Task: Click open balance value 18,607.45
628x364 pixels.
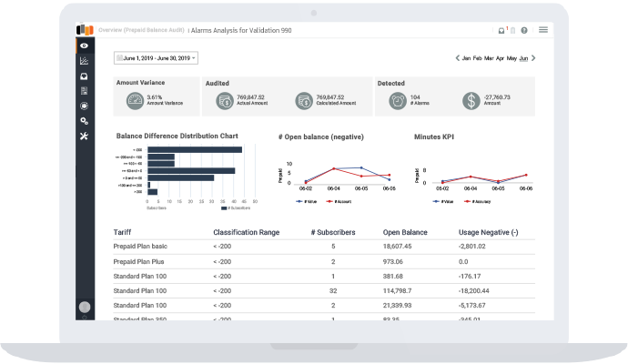Action: pyautogui.click(x=398, y=247)
